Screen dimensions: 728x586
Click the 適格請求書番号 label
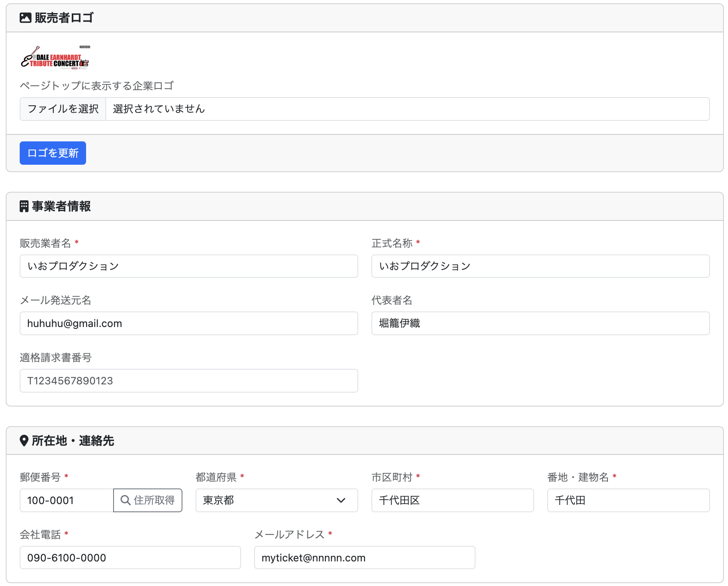coord(56,358)
